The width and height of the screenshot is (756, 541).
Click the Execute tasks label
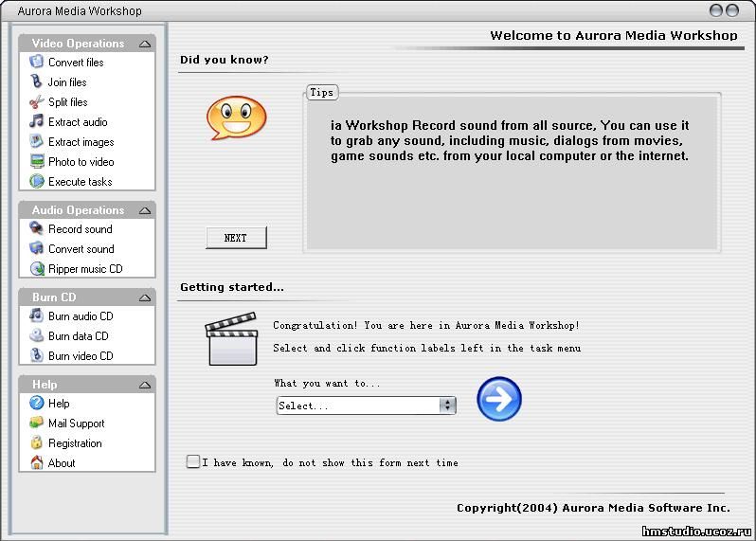[80, 182]
